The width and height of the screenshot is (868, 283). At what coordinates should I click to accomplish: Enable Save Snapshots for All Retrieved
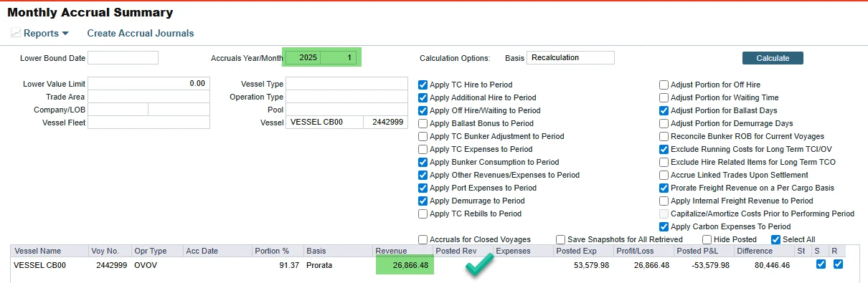tap(561, 239)
